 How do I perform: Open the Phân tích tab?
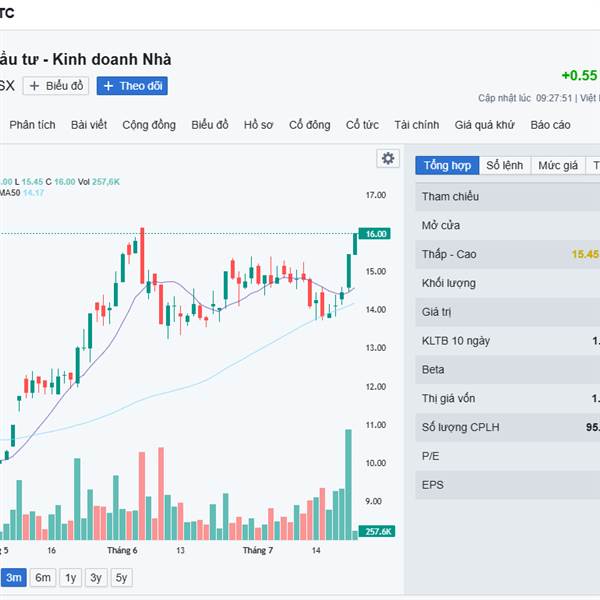pos(33,125)
